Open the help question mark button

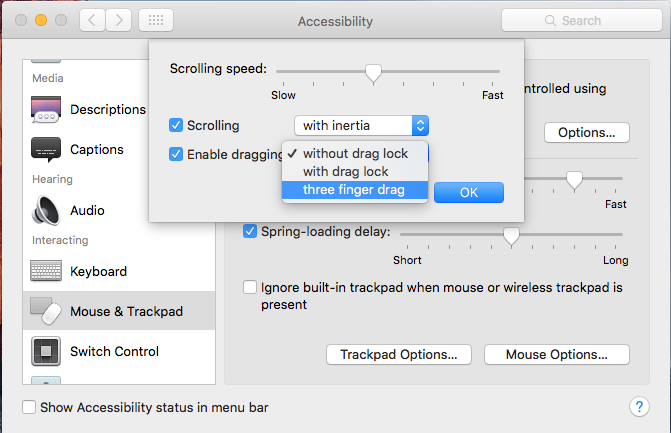tap(639, 406)
